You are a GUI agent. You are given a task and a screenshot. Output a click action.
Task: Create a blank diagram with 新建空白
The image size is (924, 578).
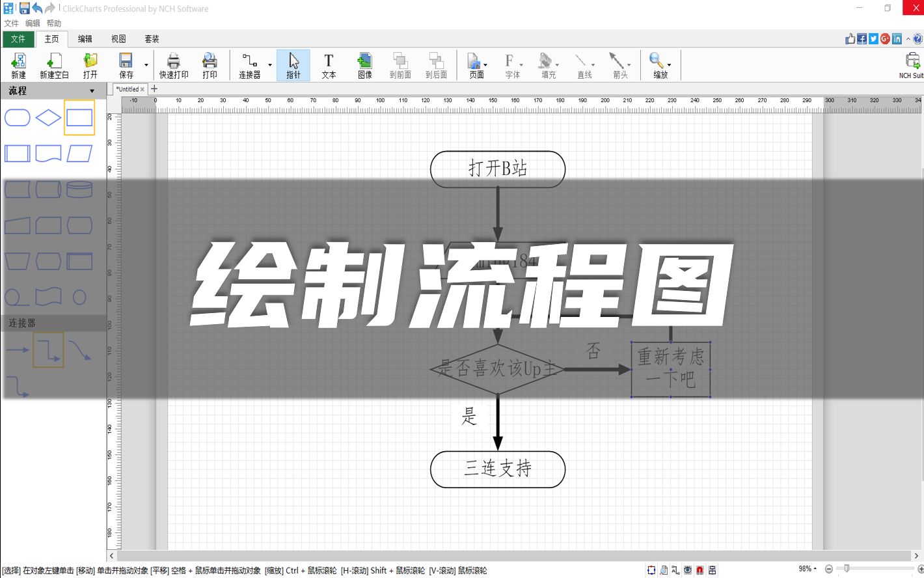click(x=54, y=61)
